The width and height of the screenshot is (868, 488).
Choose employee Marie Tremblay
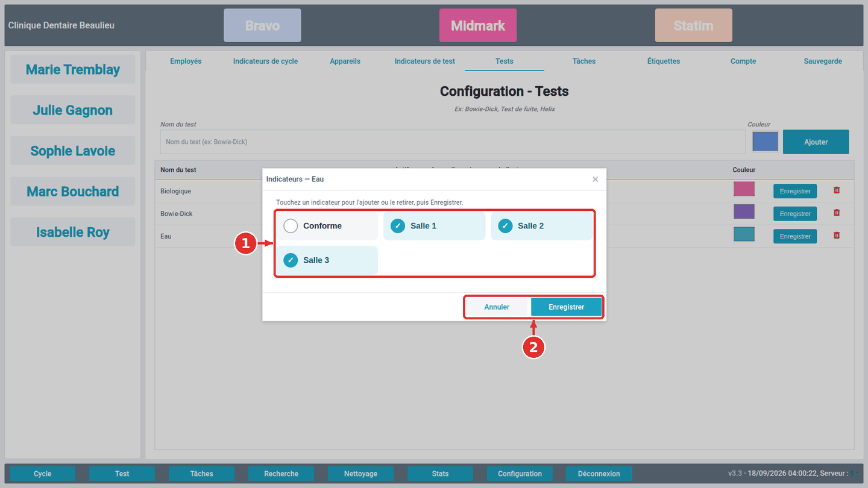[x=73, y=69]
